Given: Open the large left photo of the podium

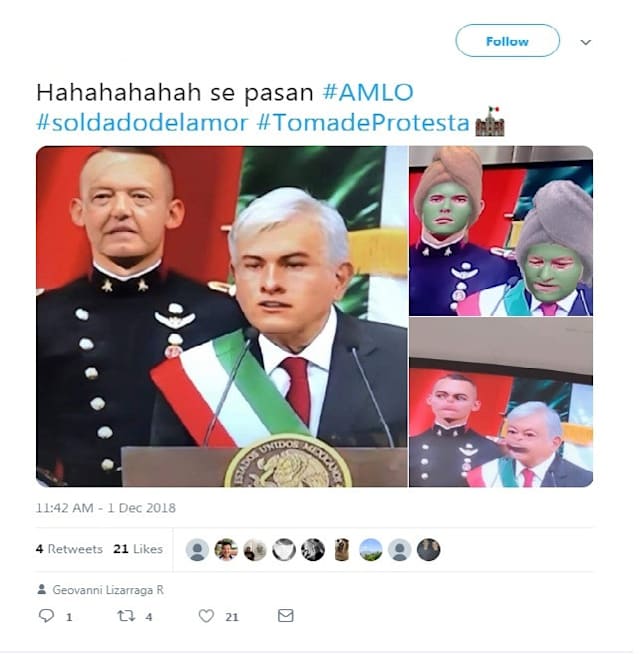Looking at the screenshot, I should pyautogui.click(x=222, y=316).
